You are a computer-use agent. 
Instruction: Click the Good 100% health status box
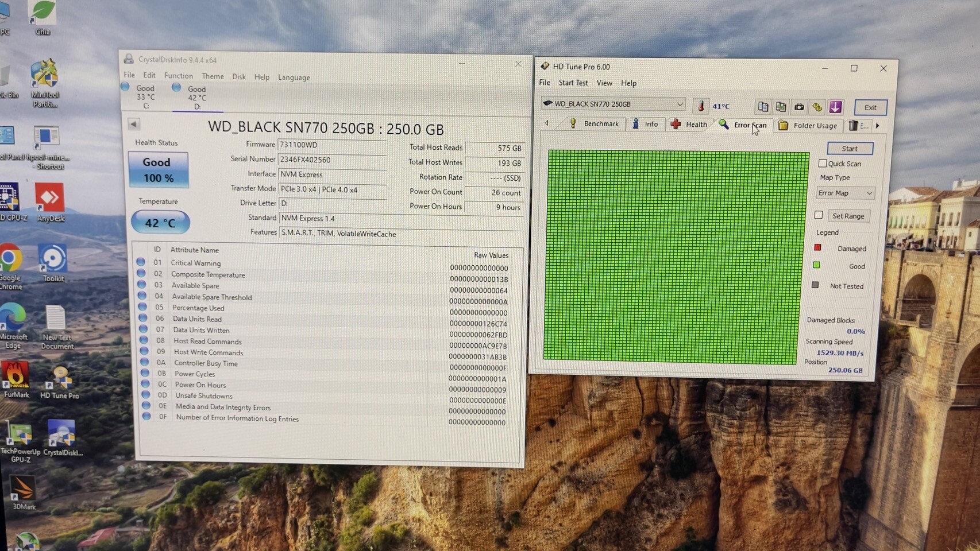coord(158,170)
